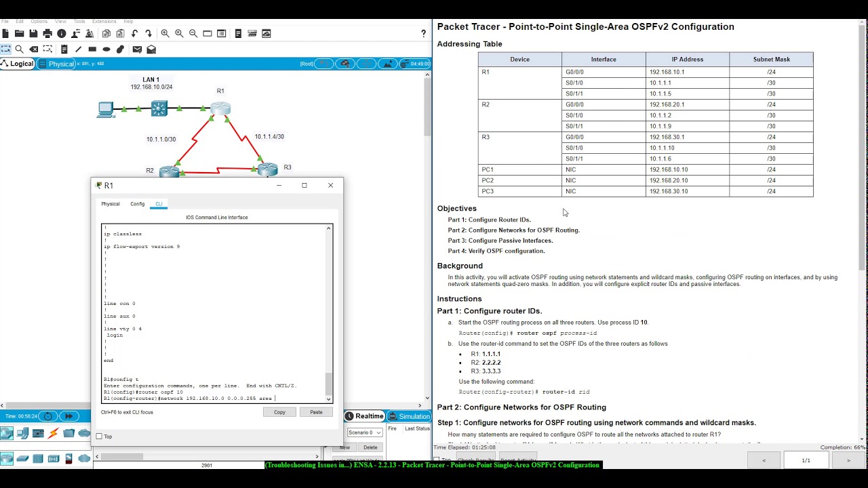Draw rectangle shape tool
This screenshot has width=868, height=488.
click(92, 49)
